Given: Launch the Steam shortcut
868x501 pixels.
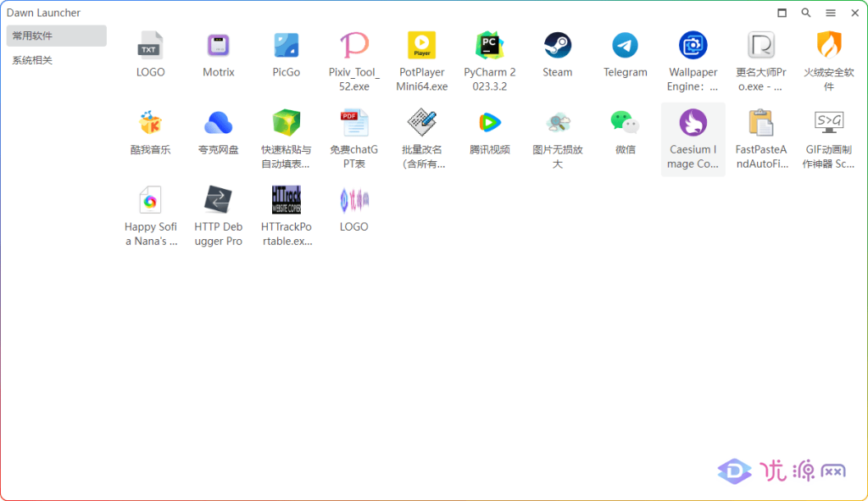Looking at the screenshot, I should tap(557, 46).
